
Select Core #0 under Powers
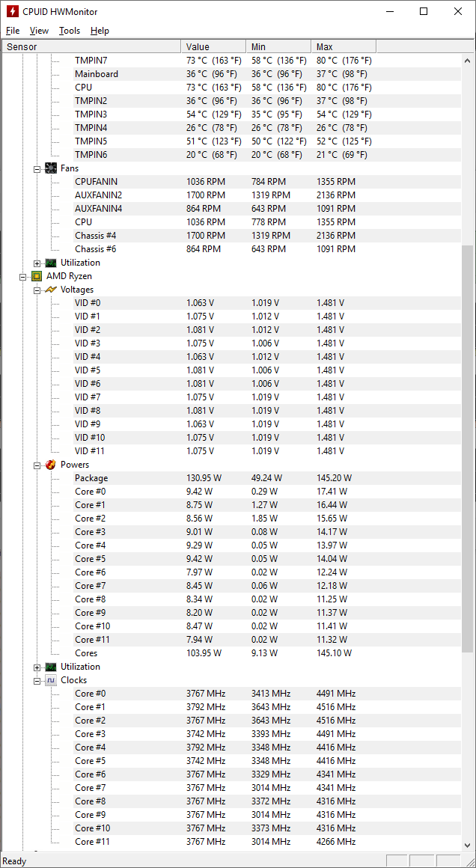click(x=266, y=491)
